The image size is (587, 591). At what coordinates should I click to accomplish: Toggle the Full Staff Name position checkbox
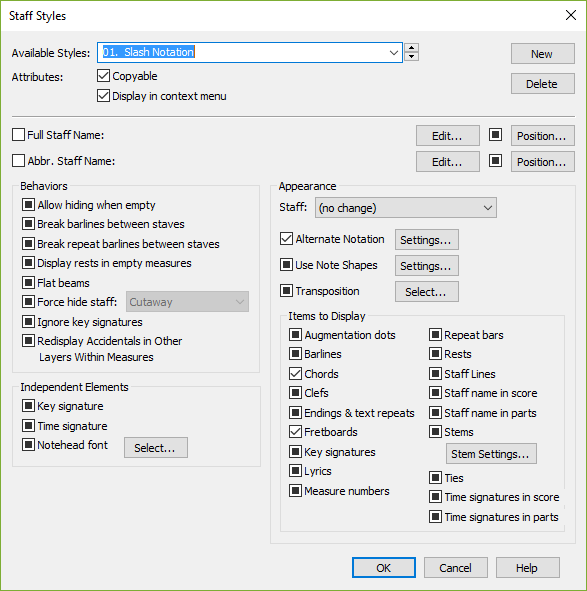click(x=495, y=135)
